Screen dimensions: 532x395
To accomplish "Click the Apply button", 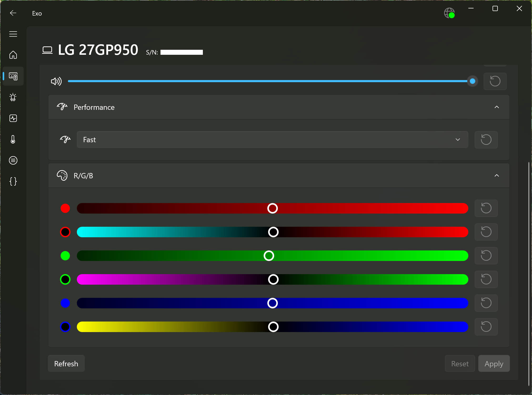I will (x=494, y=364).
